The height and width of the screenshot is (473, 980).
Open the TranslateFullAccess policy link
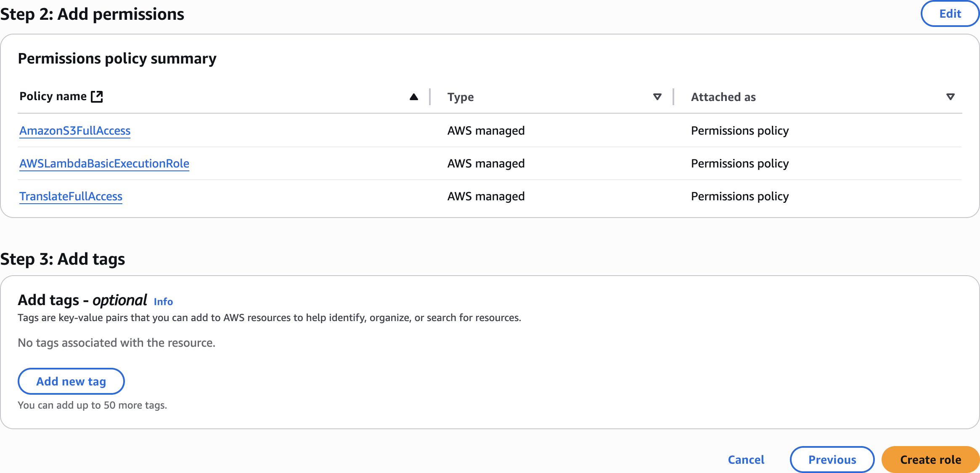pyautogui.click(x=71, y=196)
